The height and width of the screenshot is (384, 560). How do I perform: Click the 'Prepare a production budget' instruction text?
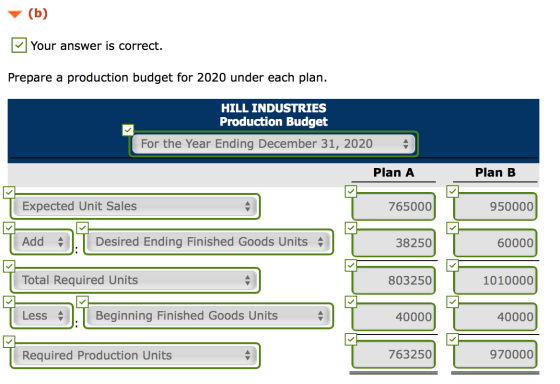coord(168,78)
